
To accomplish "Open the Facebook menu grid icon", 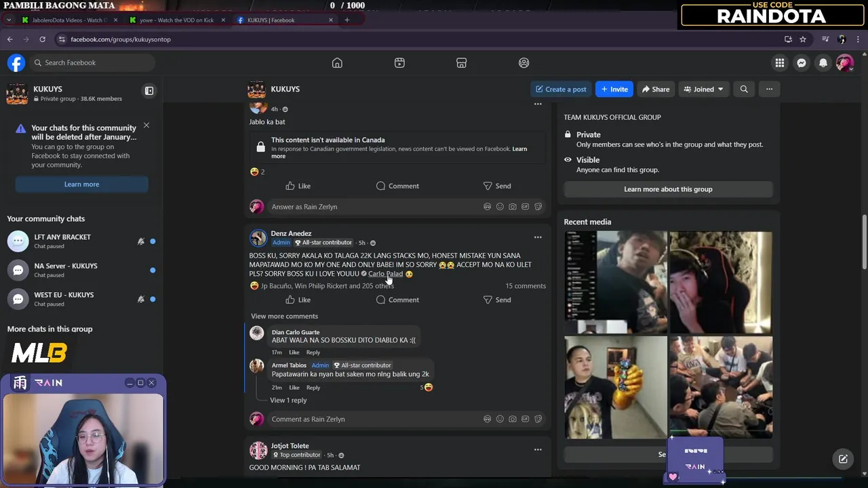I will pyautogui.click(x=780, y=62).
